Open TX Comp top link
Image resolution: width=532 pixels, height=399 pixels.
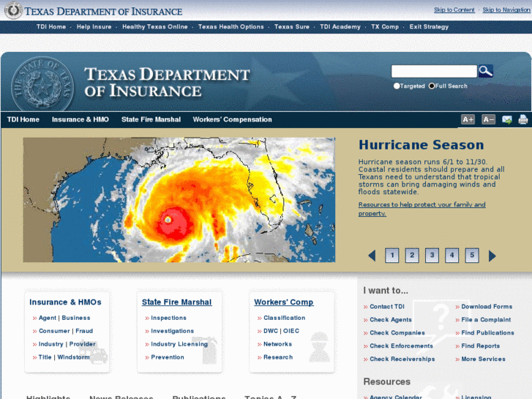click(385, 27)
